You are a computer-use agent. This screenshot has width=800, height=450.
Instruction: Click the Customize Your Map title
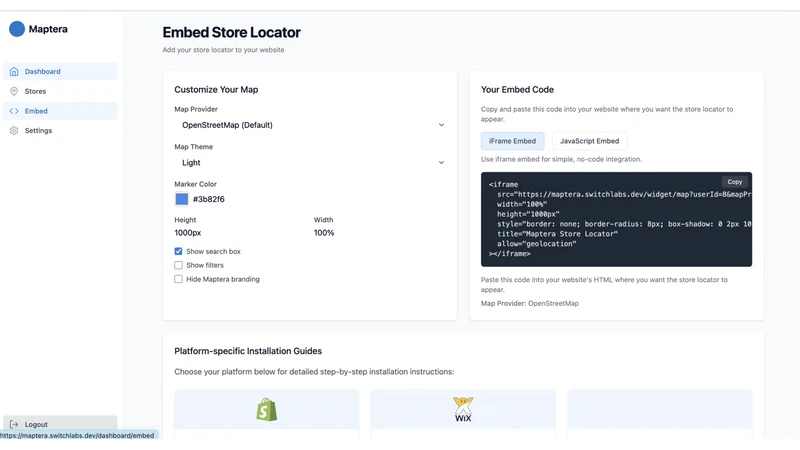point(216,90)
